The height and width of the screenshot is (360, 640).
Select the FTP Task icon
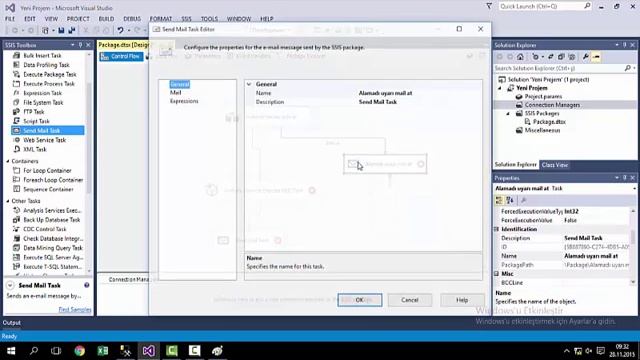point(16,111)
